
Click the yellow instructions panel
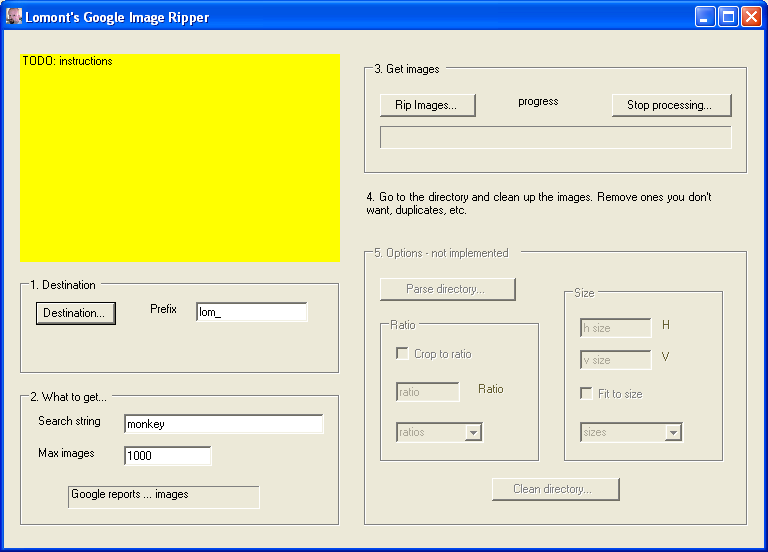(180, 158)
